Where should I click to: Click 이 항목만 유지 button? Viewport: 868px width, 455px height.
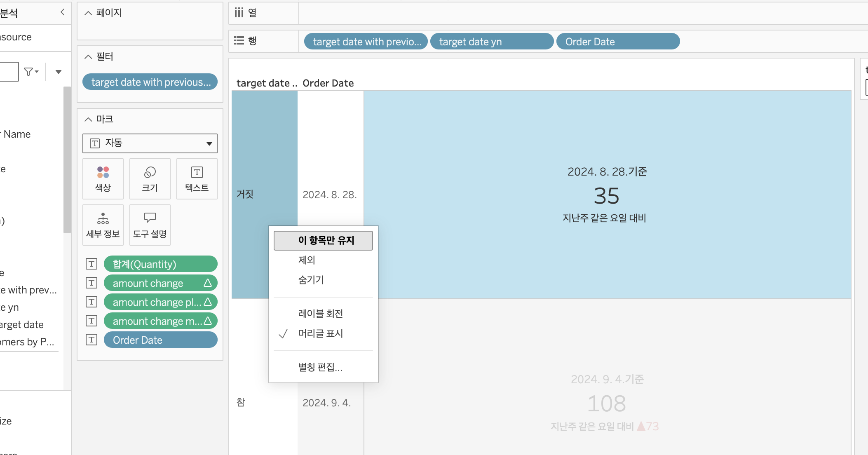tap(323, 240)
